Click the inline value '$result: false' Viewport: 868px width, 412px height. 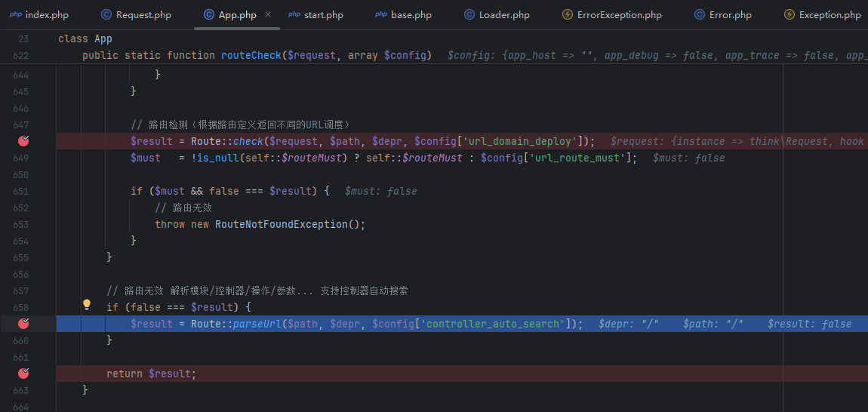pos(809,324)
